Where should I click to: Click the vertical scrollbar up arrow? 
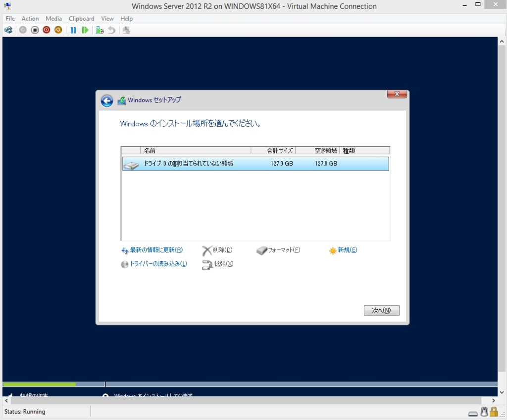pos(502,42)
